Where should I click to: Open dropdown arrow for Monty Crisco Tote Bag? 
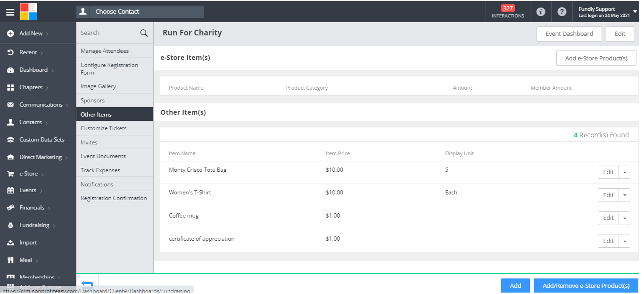[x=625, y=172]
